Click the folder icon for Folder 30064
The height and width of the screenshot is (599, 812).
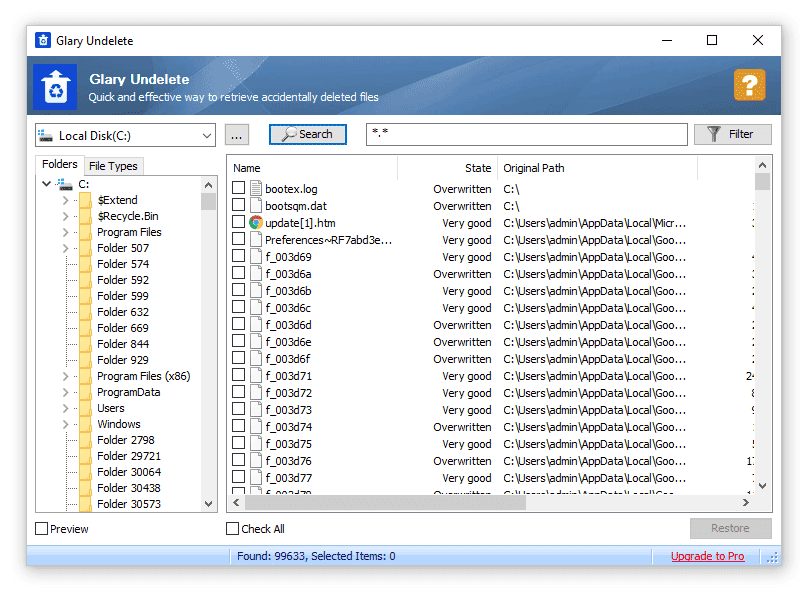click(x=85, y=472)
